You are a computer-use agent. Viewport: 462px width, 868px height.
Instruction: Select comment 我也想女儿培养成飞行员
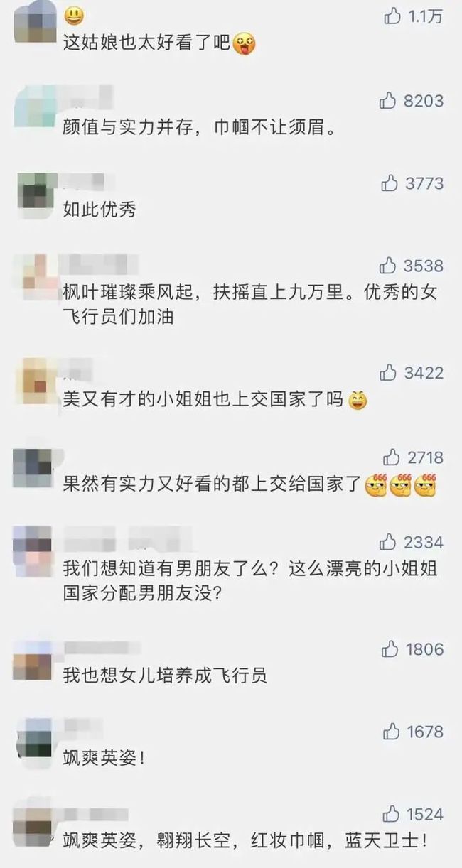164,675
